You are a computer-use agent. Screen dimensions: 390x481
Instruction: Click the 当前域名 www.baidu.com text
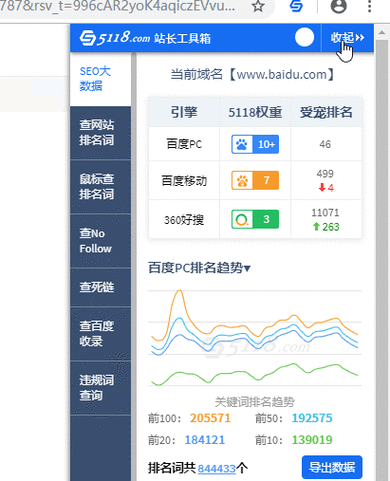253,74
